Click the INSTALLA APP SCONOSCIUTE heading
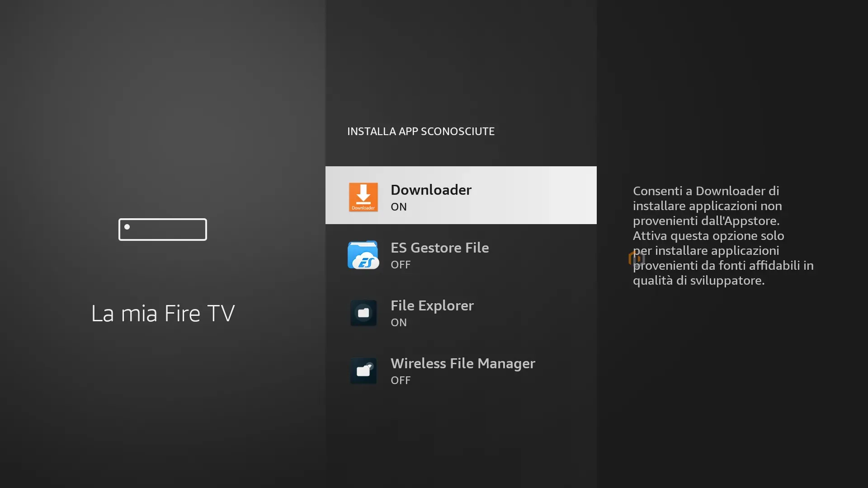Screen dimensions: 868x488 pos(421,131)
